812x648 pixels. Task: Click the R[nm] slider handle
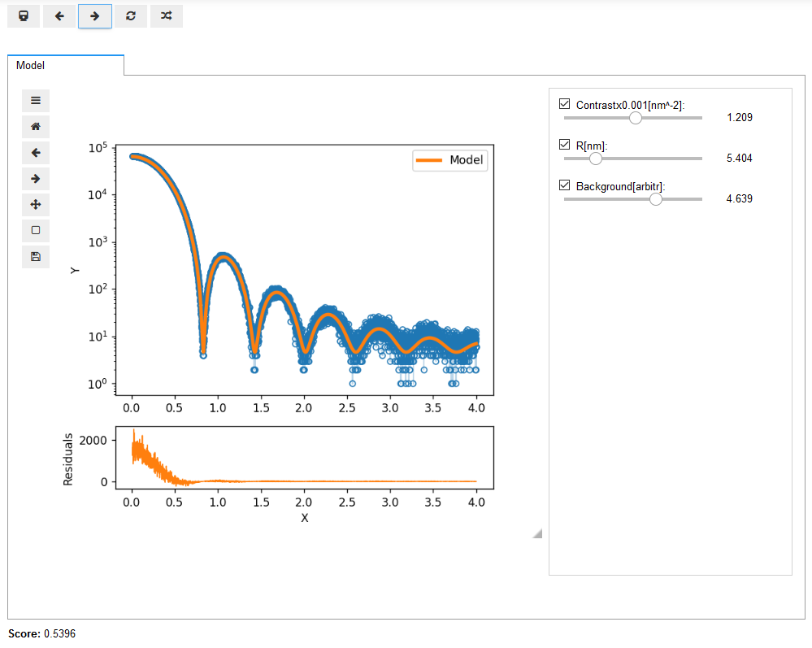coord(596,159)
